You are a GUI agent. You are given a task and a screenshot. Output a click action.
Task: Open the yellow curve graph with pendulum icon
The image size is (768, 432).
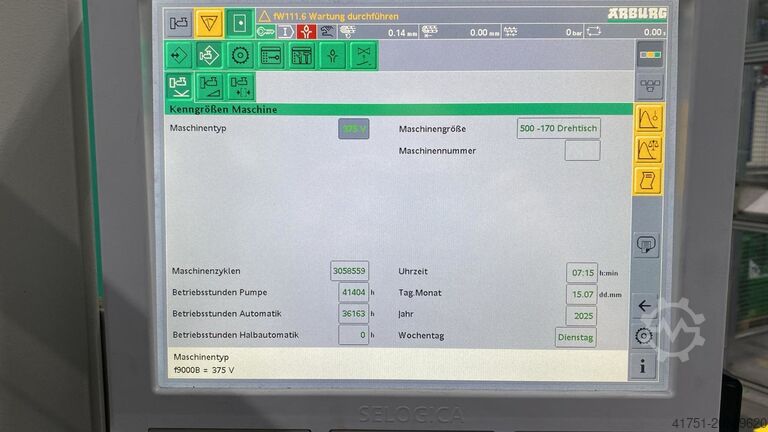(x=649, y=119)
